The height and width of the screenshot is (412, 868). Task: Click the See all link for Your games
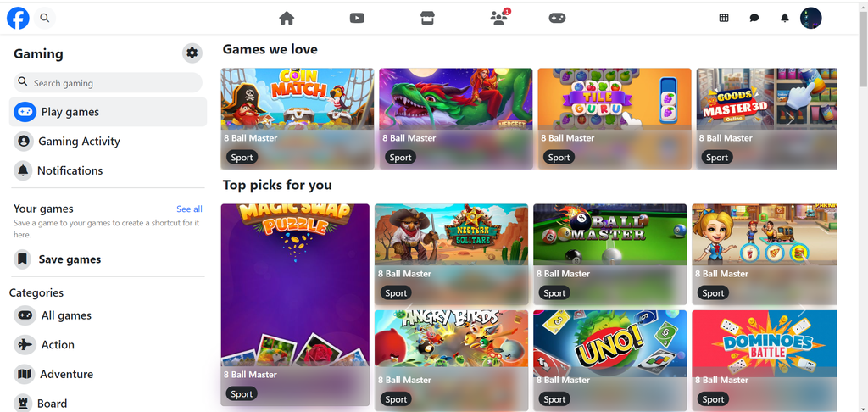(189, 209)
